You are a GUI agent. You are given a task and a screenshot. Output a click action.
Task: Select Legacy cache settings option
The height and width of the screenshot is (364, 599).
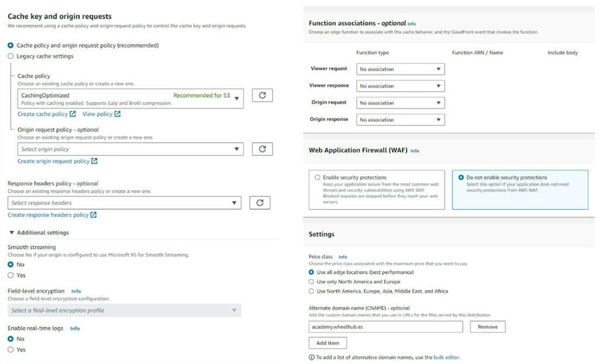(11, 56)
